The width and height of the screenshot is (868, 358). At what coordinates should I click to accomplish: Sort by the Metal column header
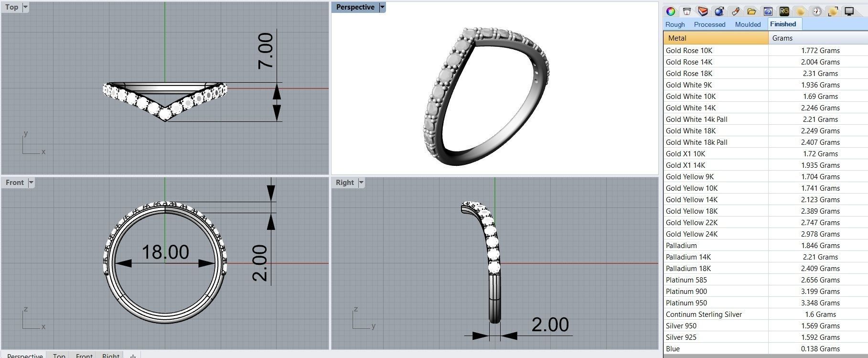(x=716, y=38)
